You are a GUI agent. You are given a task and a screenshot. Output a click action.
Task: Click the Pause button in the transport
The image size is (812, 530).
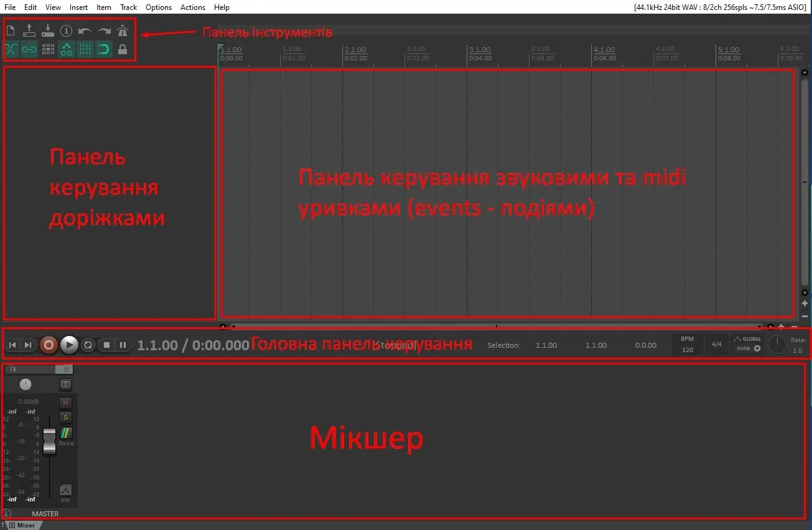coord(123,345)
